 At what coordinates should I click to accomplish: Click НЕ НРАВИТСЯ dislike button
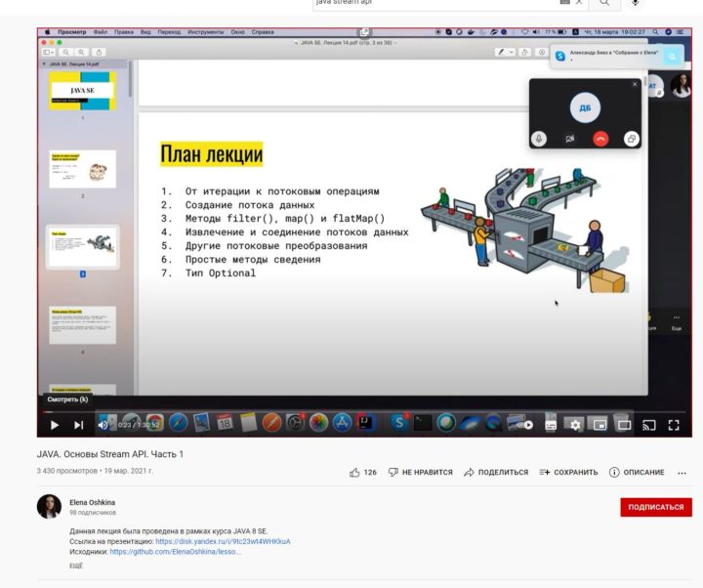click(421, 473)
